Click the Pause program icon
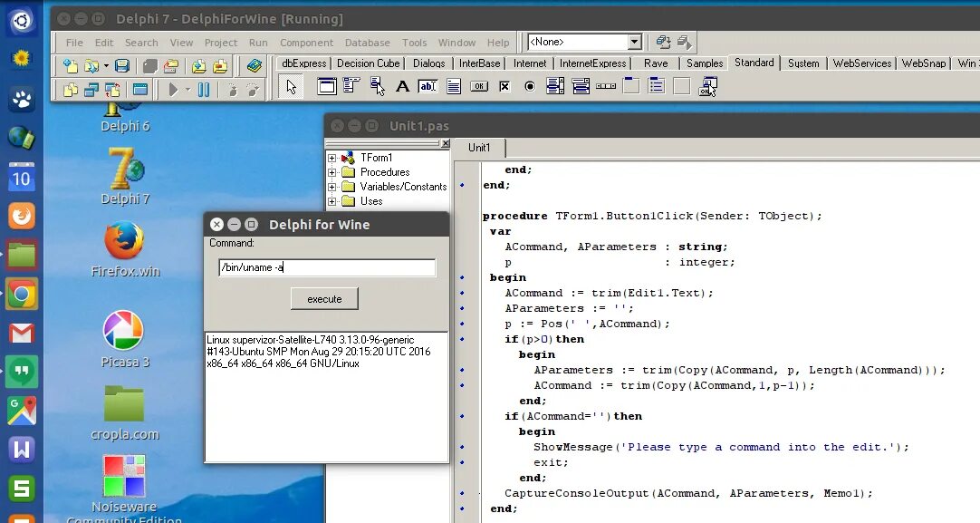The image size is (980, 523). click(x=204, y=90)
